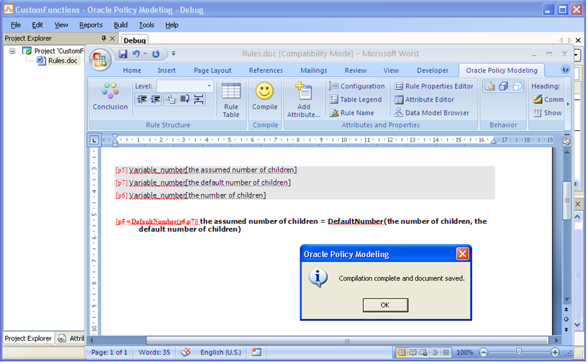Open the File menu
Screen dimensions: 588x364
click(x=16, y=25)
